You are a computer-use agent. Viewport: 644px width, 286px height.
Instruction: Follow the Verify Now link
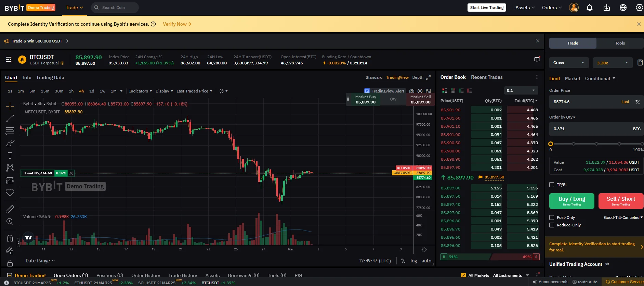[x=177, y=24]
